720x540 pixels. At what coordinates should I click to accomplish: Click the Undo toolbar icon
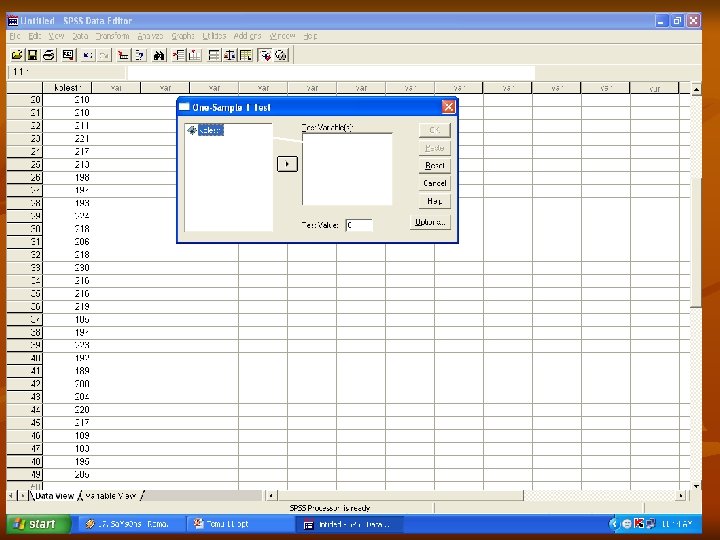pos(87,56)
